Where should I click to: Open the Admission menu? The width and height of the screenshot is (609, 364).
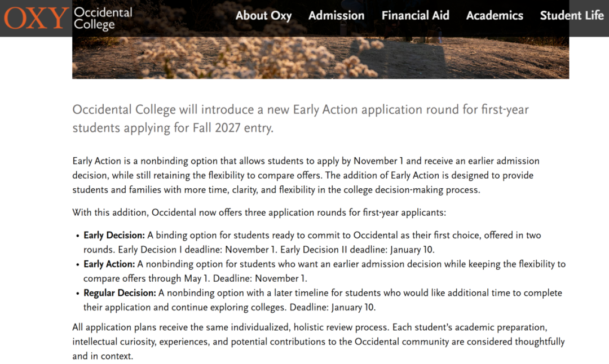pyautogui.click(x=336, y=16)
